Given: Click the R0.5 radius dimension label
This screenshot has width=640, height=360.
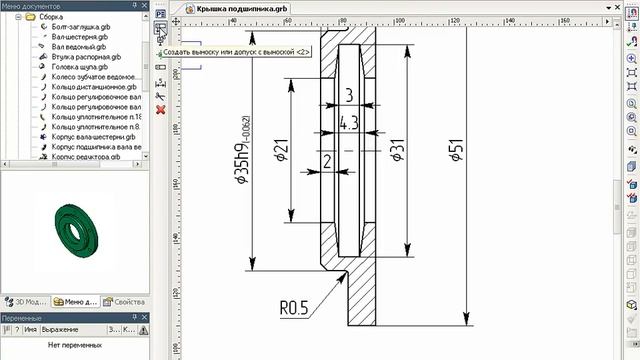Looking at the screenshot, I should 294,308.
